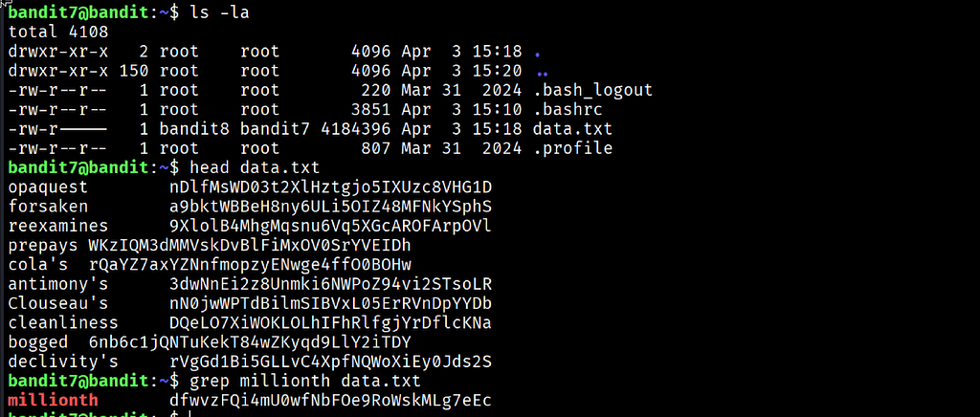Click the file size 4184396
Image resolution: width=980 pixels, height=417 pixels.
click(356, 129)
